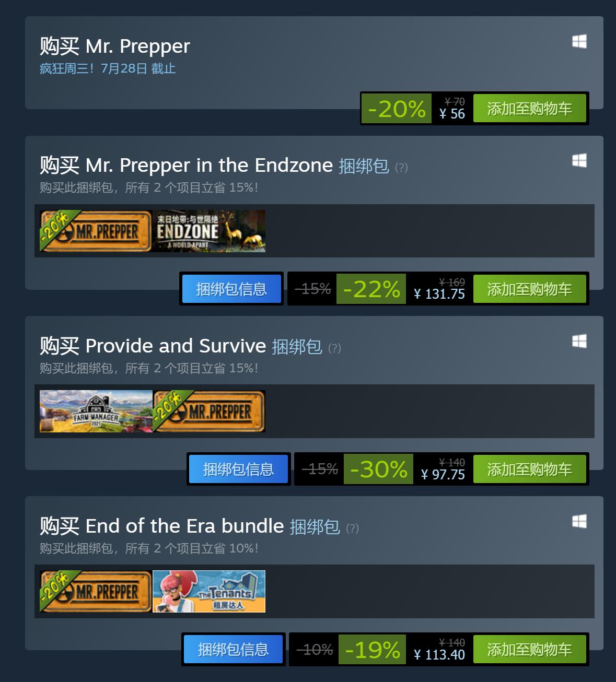
Task: Add Mr. Prepper at ¥56 to the cart
Action: click(x=530, y=109)
